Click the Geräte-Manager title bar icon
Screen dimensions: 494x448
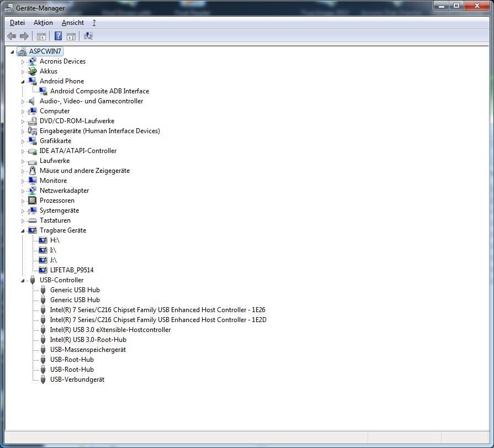pos(9,8)
